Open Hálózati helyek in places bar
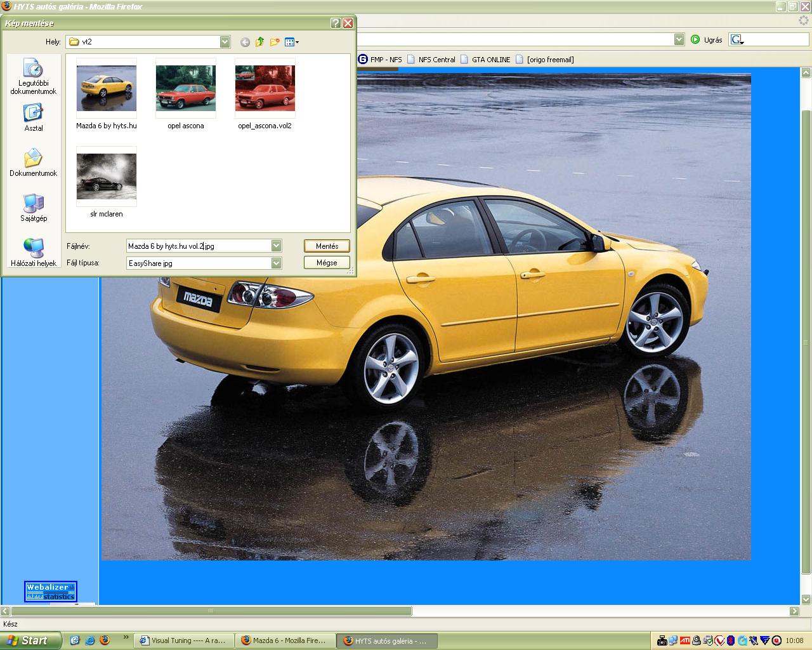 pyautogui.click(x=33, y=253)
